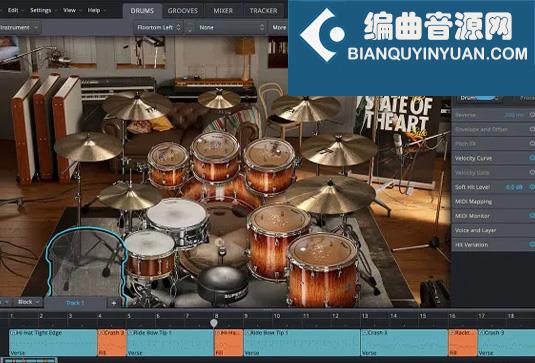The height and width of the screenshot is (363, 535).
Task: Expand the Pitch FX section
Action: click(465, 144)
